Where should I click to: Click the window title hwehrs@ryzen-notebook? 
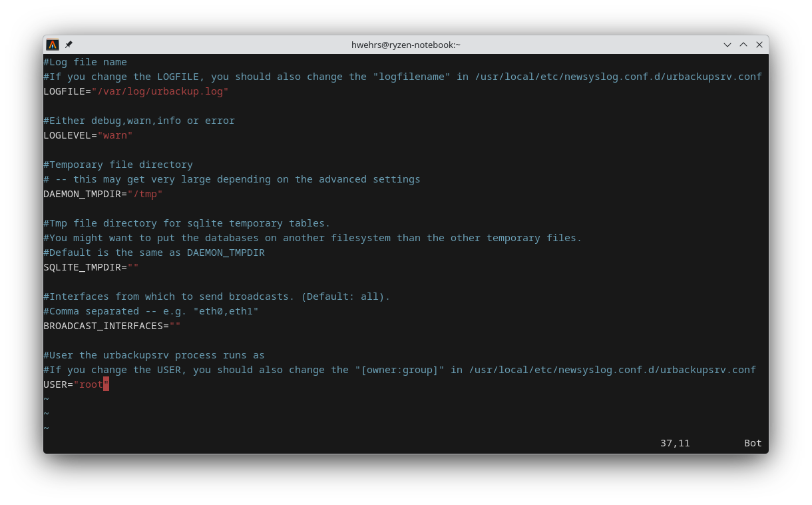point(405,45)
